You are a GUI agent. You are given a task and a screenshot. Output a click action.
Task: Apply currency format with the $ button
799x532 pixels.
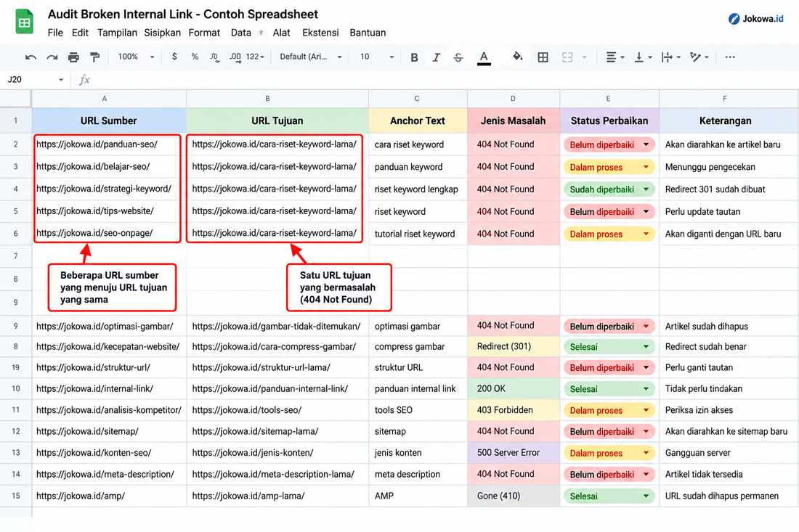coord(175,57)
